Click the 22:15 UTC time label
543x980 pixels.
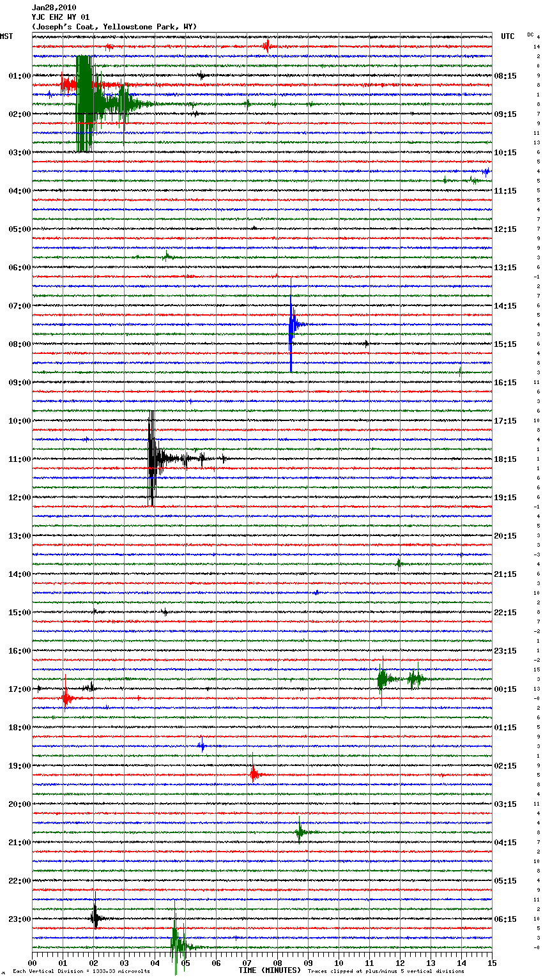[505, 613]
